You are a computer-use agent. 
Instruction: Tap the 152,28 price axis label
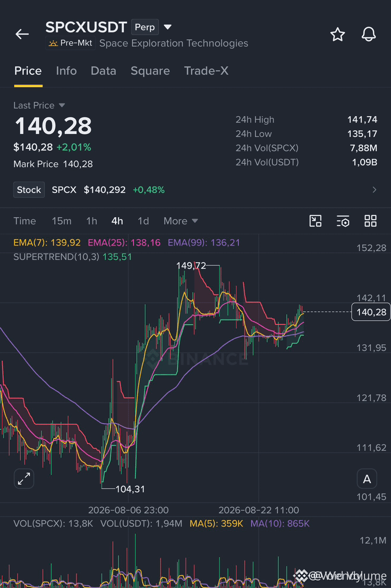pos(371,248)
